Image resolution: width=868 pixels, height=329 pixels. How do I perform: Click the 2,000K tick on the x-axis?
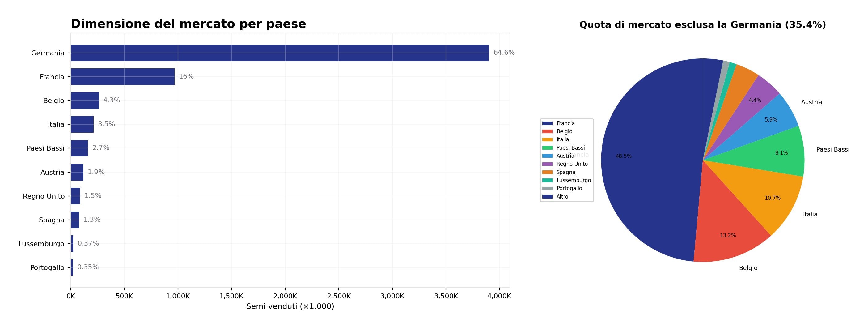coord(285,296)
